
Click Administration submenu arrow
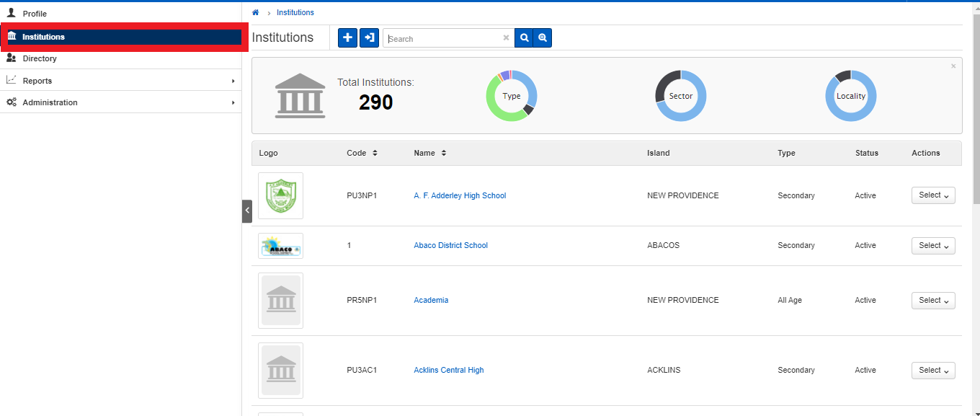(233, 102)
